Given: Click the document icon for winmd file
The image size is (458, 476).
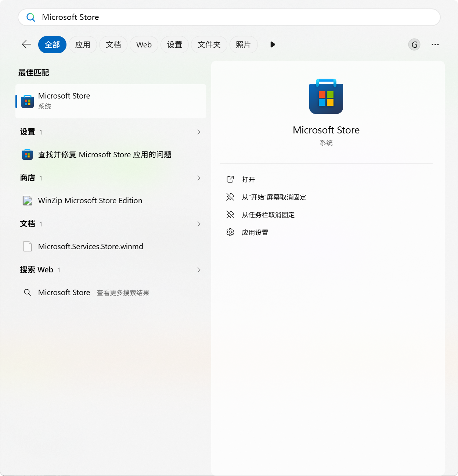Looking at the screenshot, I should coord(28,246).
